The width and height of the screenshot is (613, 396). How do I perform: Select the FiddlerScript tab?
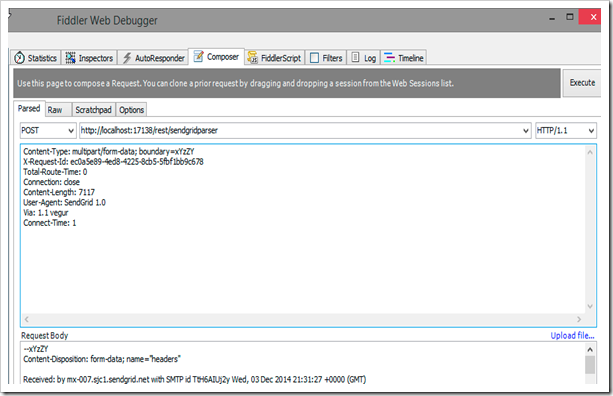point(275,58)
